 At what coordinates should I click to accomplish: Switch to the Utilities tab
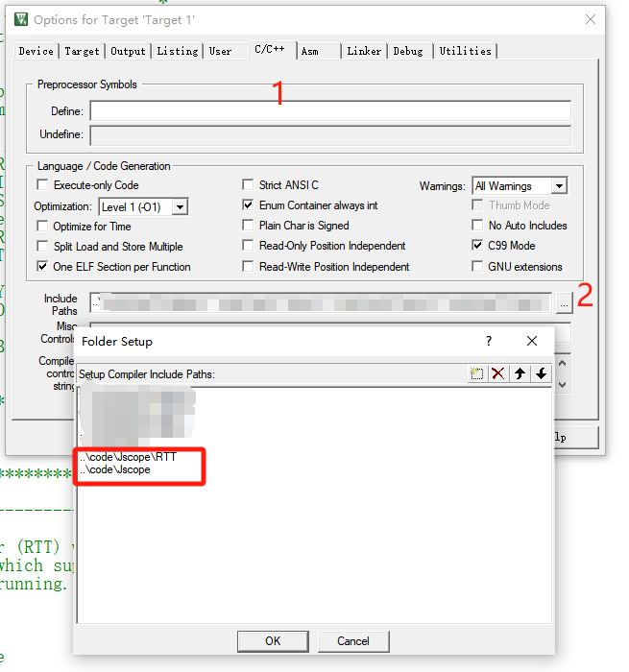pyautogui.click(x=465, y=51)
